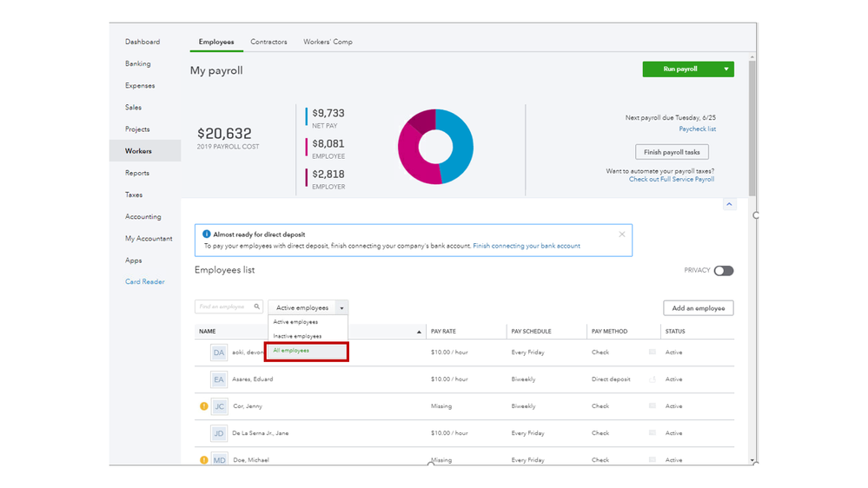Click the JC avatar for Cor, Jenny
Viewport: 868px width, 488px height.
(219, 406)
